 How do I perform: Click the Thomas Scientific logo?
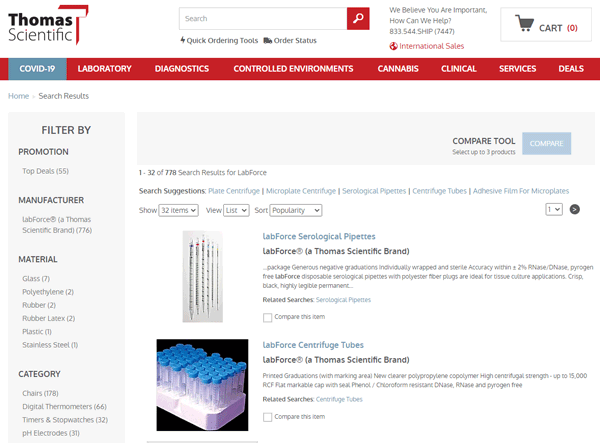point(48,25)
